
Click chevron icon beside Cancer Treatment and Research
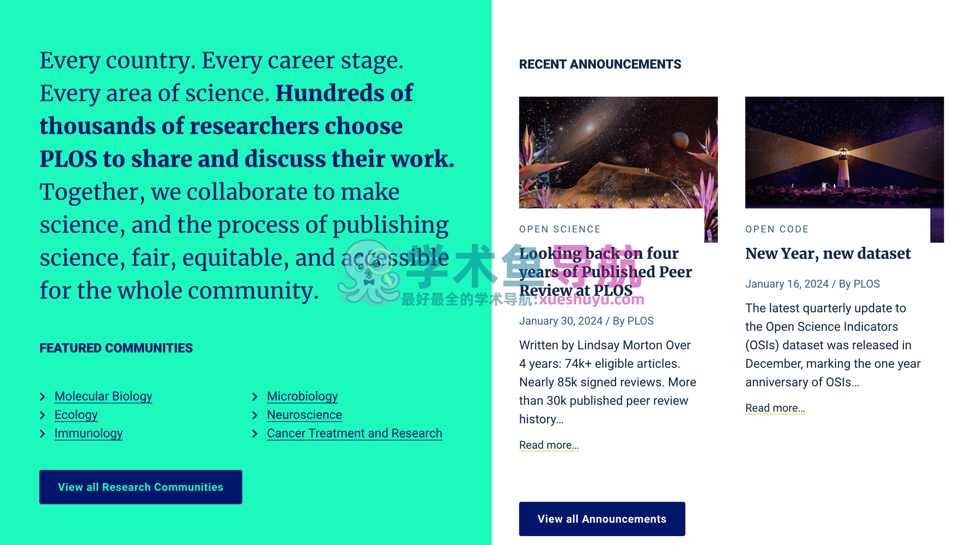click(x=255, y=434)
